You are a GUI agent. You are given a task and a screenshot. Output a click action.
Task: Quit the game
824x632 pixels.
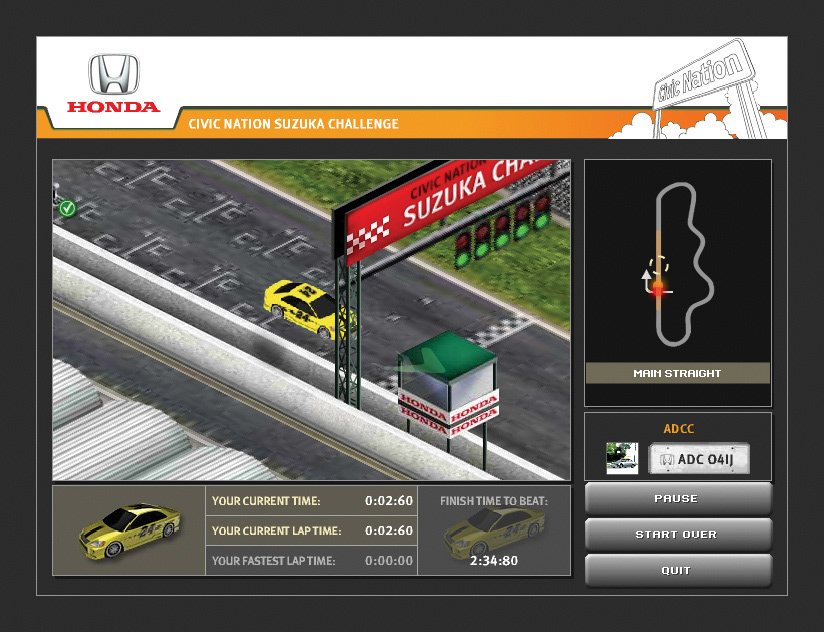[677, 571]
